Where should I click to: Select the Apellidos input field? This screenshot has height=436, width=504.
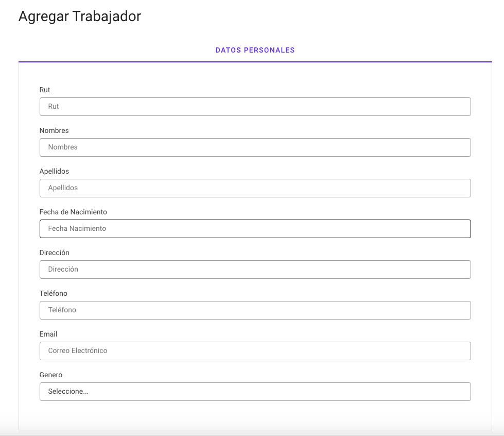coord(255,188)
